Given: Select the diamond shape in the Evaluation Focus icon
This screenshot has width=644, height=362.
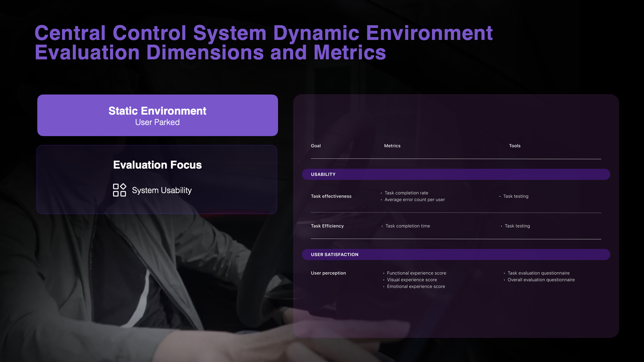Looking at the screenshot, I should coord(123,186).
